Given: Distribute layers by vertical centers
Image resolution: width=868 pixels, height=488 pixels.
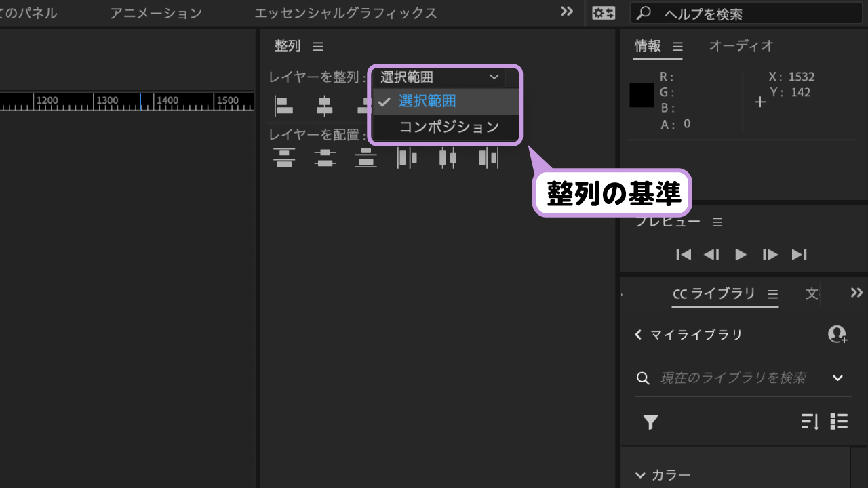Looking at the screenshot, I should (325, 158).
